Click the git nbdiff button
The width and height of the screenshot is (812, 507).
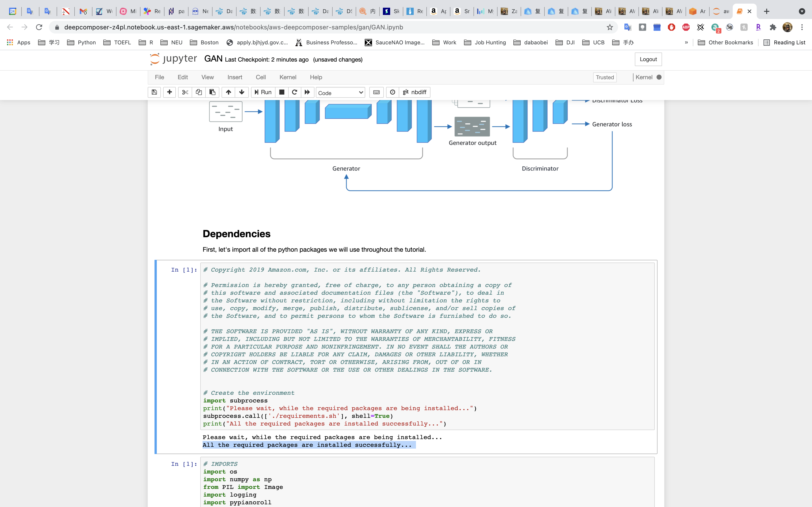coord(414,92)
